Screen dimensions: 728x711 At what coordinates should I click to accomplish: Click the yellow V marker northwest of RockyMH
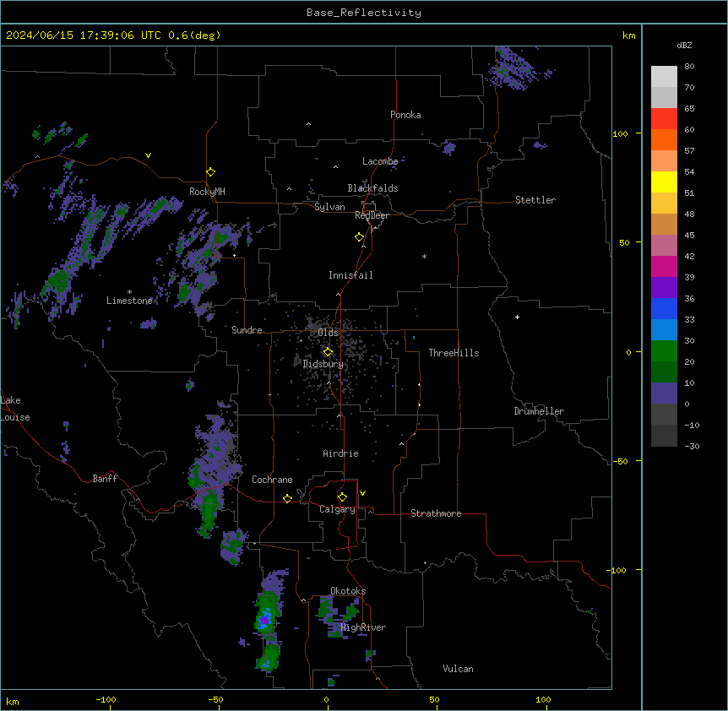point(148,155)
